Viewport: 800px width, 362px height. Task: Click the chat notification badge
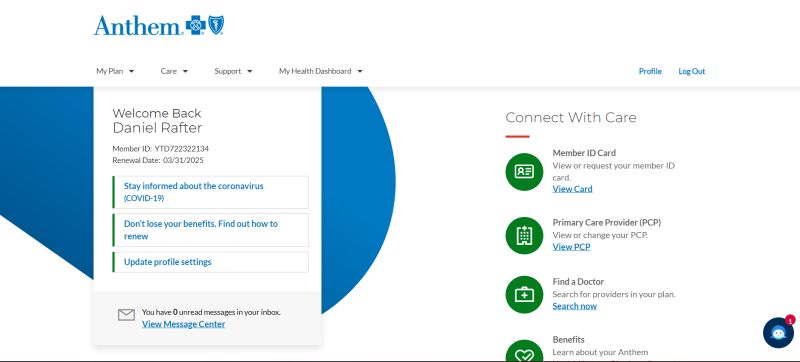click(x=790, y=320)
